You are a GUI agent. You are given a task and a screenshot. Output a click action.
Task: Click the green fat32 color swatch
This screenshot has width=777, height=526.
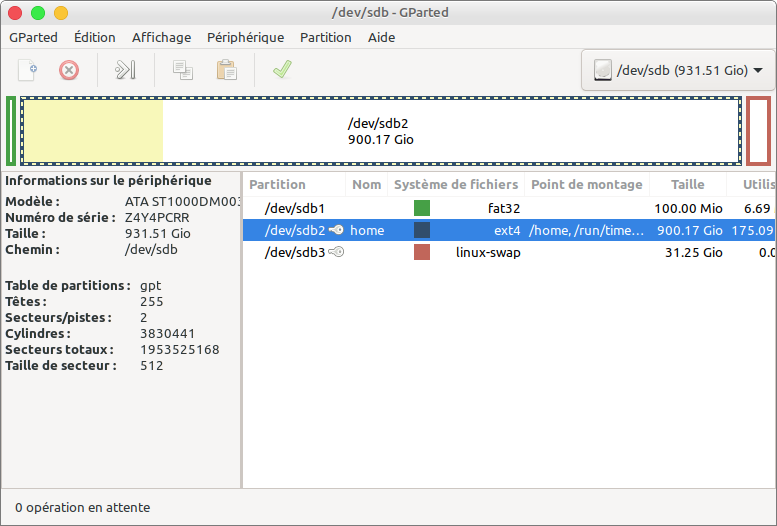point(422,208)
